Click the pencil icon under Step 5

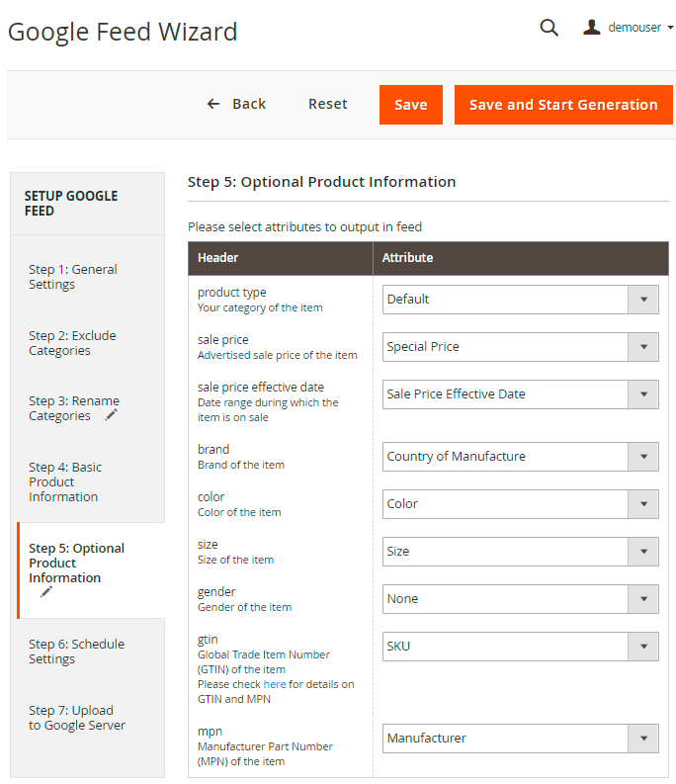coord(45,592)
